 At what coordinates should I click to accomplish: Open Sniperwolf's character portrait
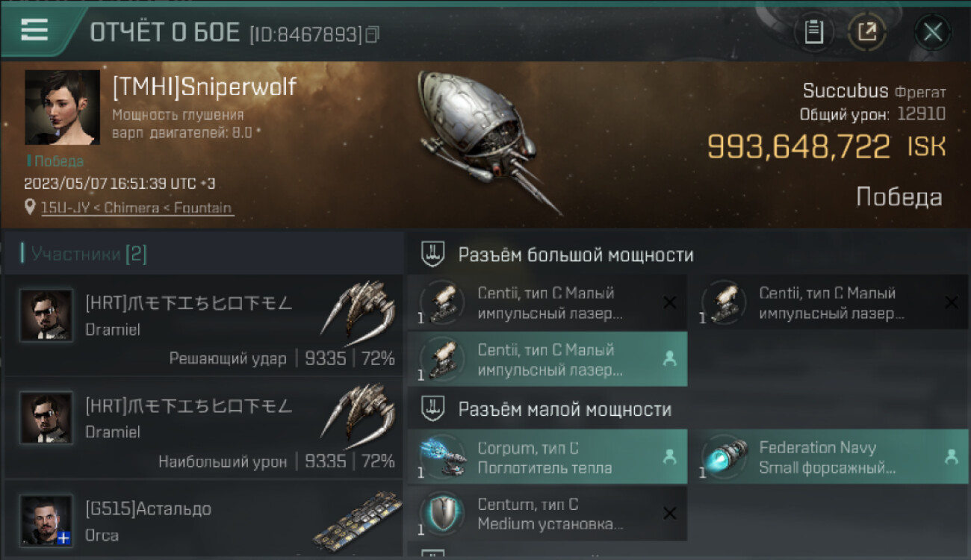[x=62, y=108]
